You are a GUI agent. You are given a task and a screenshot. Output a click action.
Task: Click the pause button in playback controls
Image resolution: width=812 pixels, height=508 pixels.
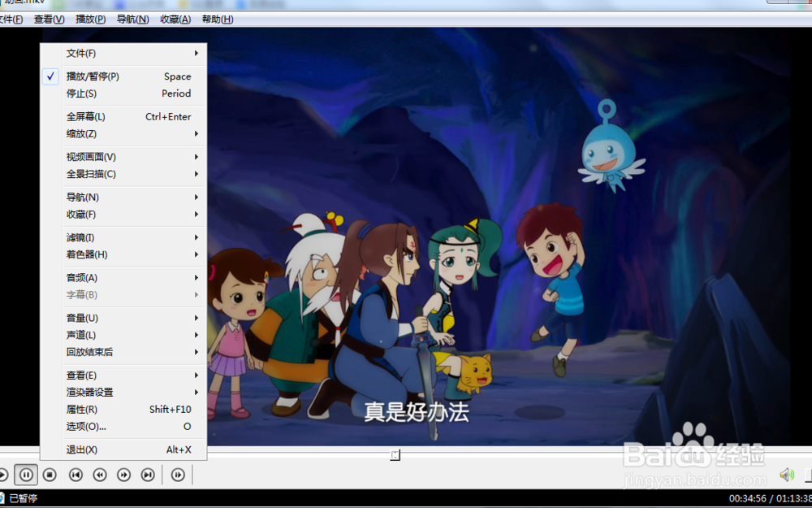point(26,475)
